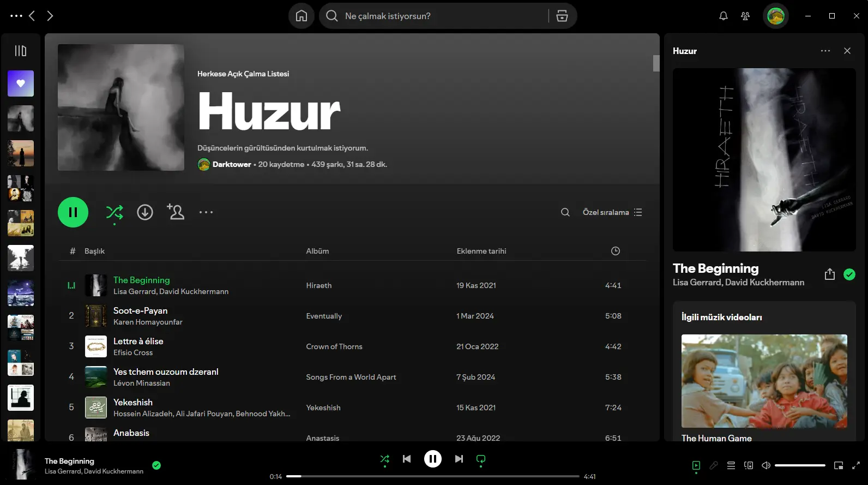Select the Yekeshish track title
Image resolution: width=868 pixels, height=485 pixels.
pos(132,402)
